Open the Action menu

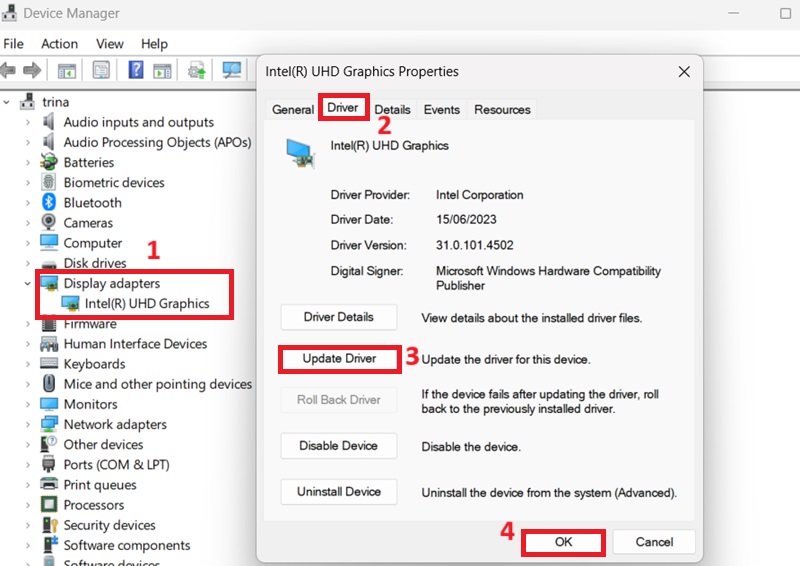pos(60,44)
